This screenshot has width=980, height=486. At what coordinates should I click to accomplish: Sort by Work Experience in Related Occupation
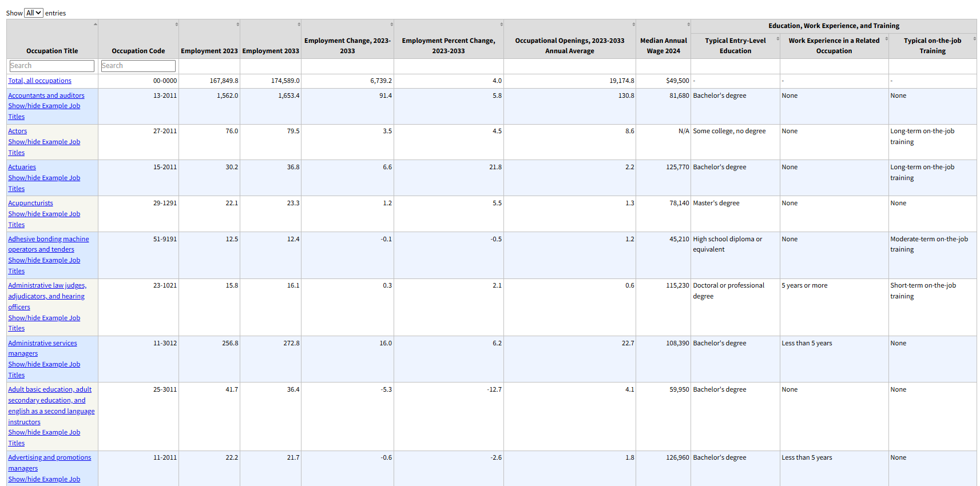(834, 46)
